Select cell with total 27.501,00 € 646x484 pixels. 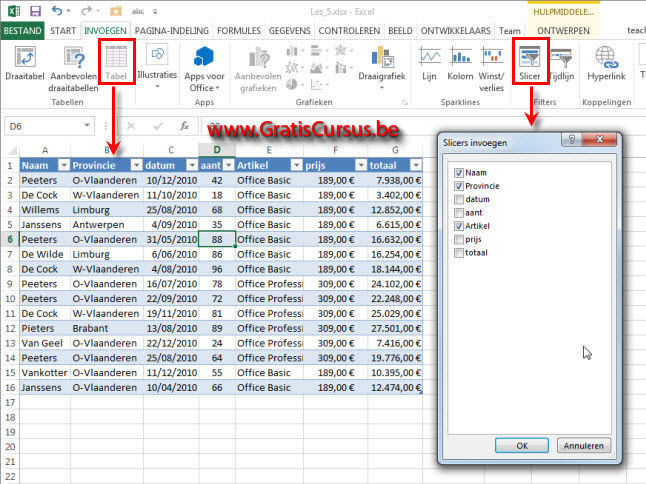tap(396, 328)
